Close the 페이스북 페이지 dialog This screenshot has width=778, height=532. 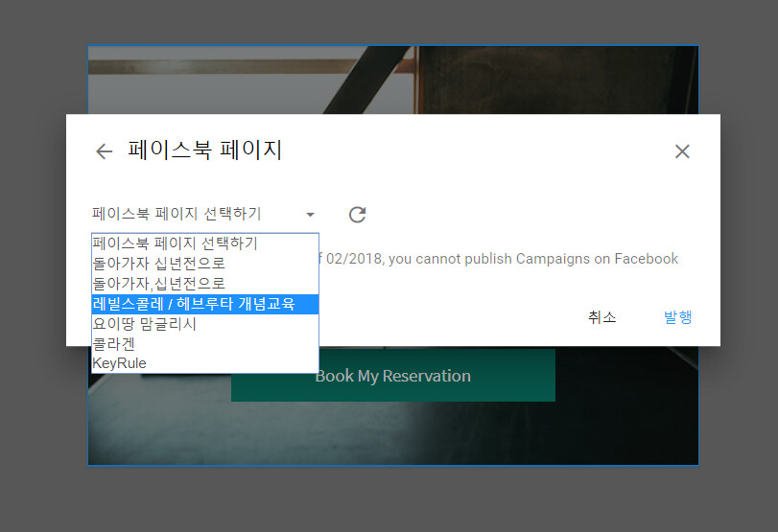point(682,151)
